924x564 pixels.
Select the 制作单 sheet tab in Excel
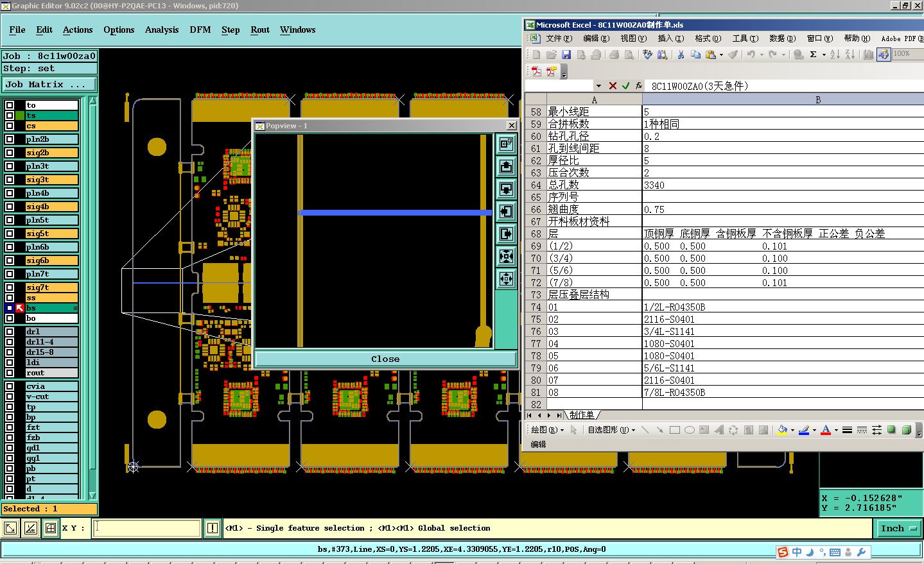(x=582, y=415)
